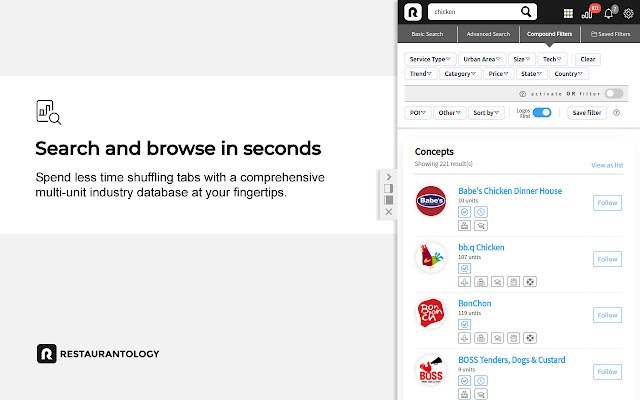Click the clock badge under Babe's Chicken Dinner House
Viewport: 640px width, 400px height.
tap(481, 212)
